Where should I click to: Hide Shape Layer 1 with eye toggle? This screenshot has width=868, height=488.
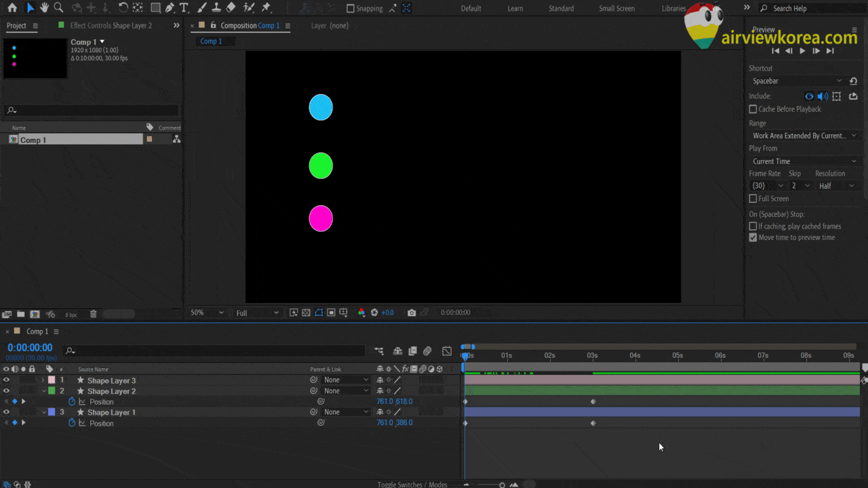7,412
